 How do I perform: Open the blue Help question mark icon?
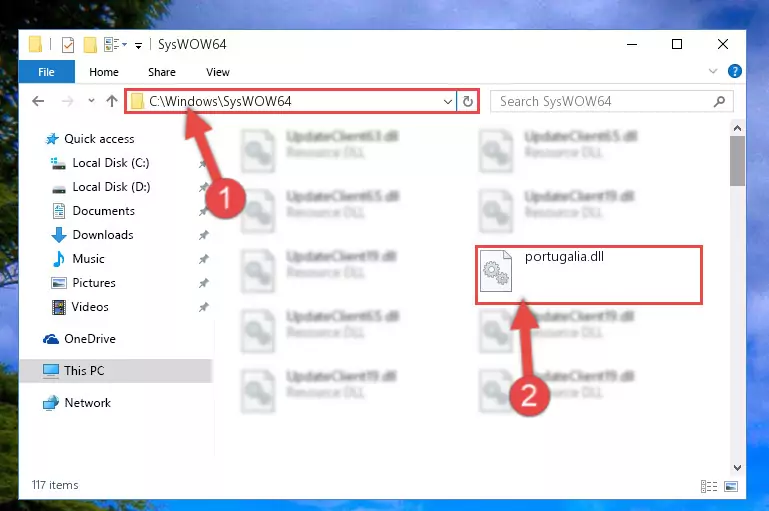(x=734, y=72)
